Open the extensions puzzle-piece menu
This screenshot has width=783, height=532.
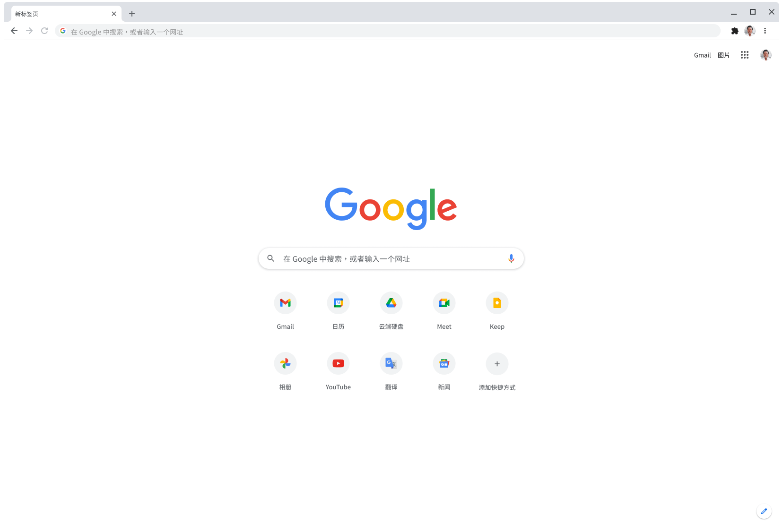coord(735,31)
